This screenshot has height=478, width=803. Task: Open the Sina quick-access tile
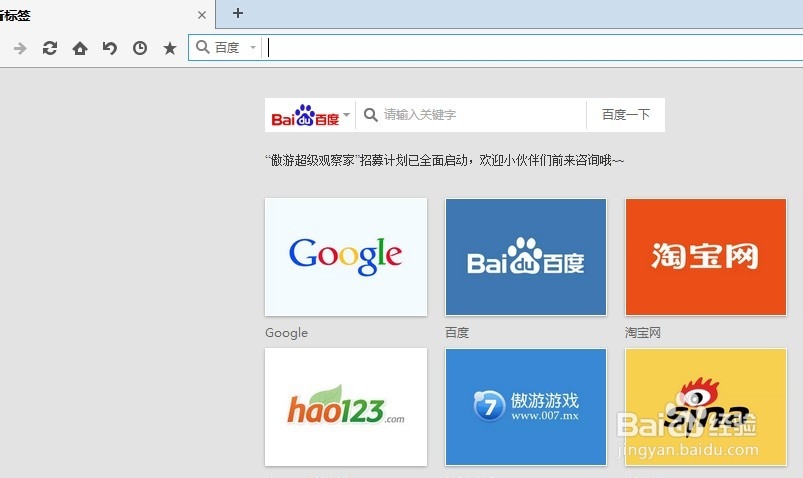click(x=706, y=407)
